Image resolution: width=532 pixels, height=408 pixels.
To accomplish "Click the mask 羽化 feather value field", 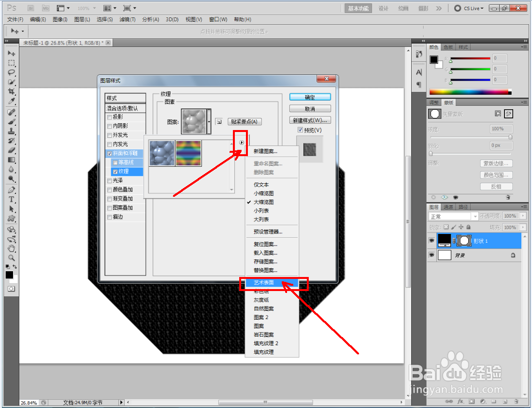I will [x=501, y=146].
